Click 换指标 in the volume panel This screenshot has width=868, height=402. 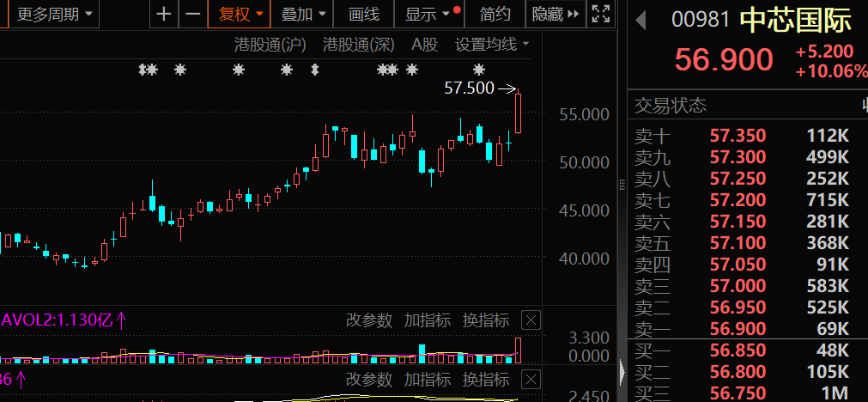486,320
